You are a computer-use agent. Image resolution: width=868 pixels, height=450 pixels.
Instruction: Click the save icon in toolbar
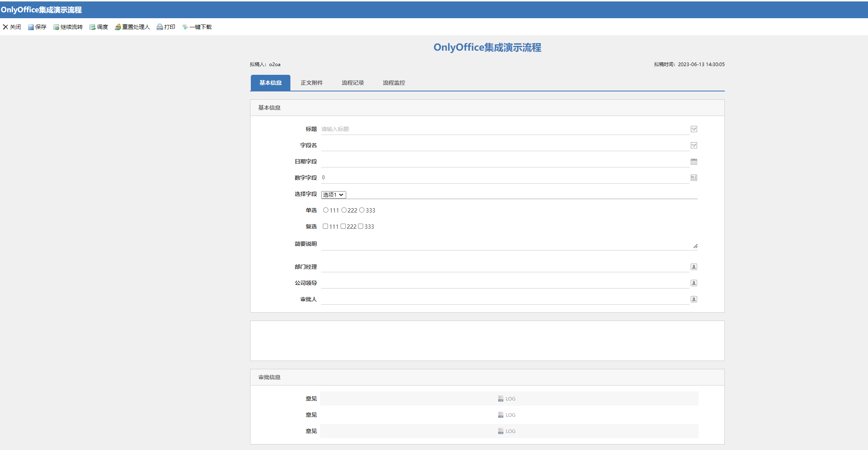(30, 27)
